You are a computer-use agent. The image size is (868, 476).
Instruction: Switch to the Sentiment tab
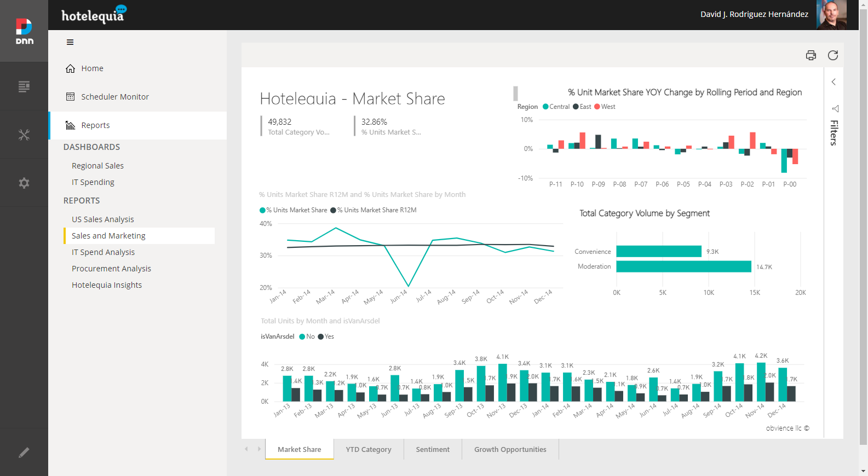433,450
